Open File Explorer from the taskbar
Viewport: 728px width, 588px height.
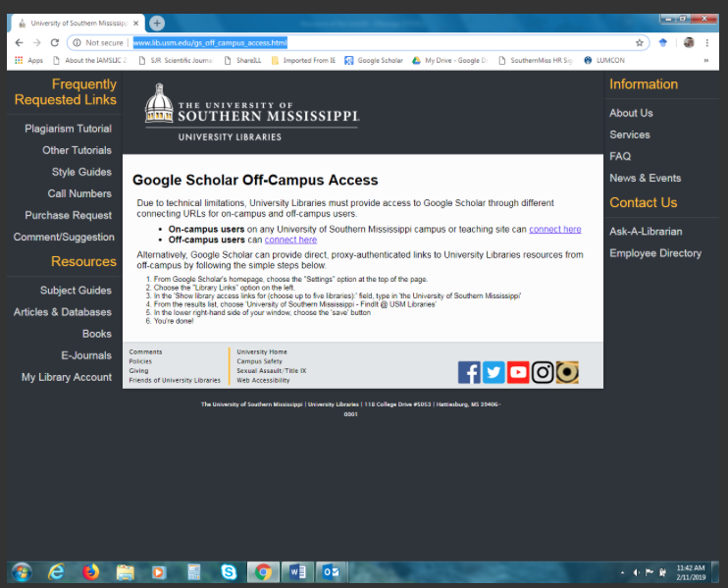125,572
